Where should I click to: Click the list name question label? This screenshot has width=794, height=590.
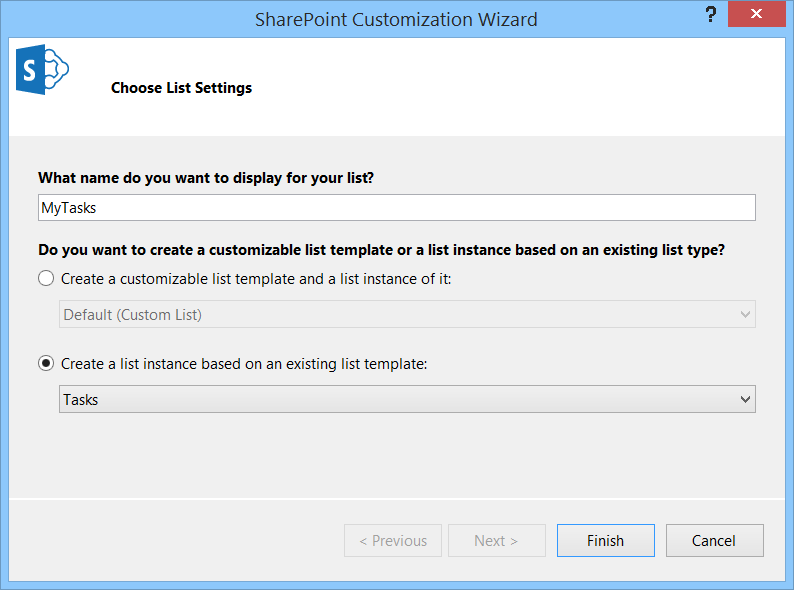[206, 178]
